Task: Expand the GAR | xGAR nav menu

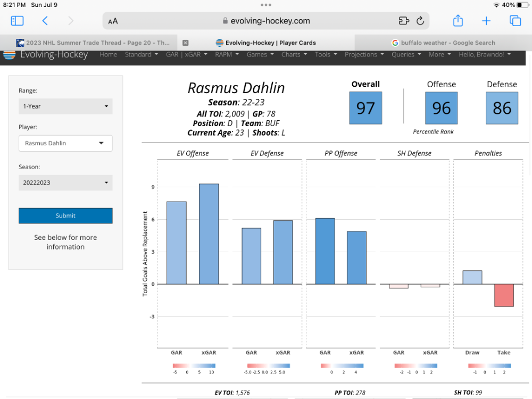Action: [187, 55]
